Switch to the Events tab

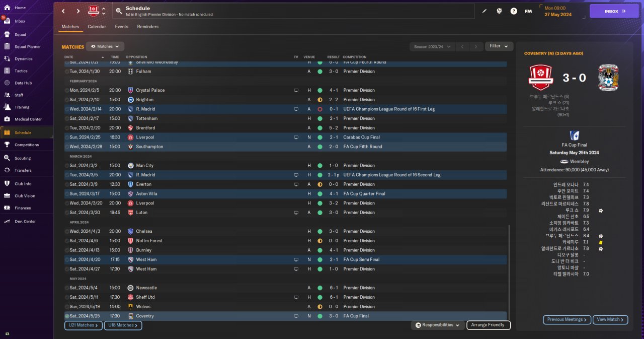[x=121, y=27]
